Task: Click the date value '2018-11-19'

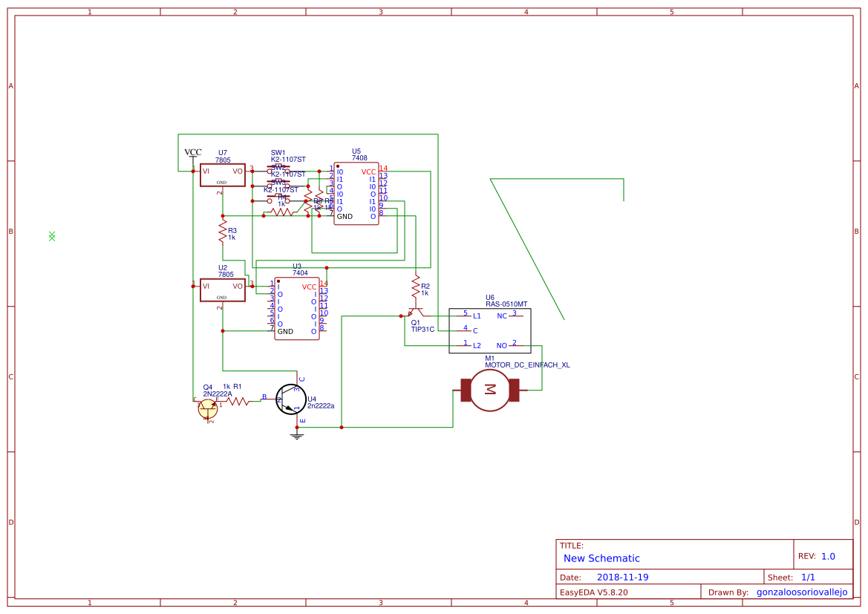Action: (x=622, y=577)
